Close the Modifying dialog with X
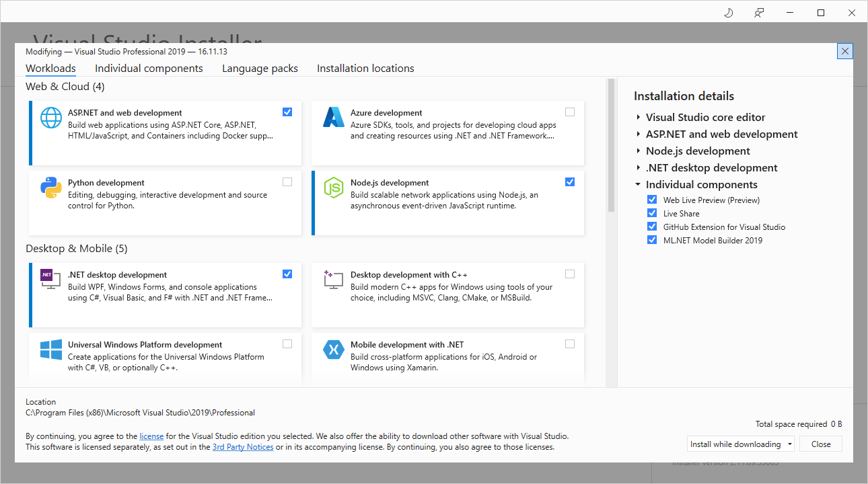The height and width of the screenshot is (484, 868). click(845, 51)
